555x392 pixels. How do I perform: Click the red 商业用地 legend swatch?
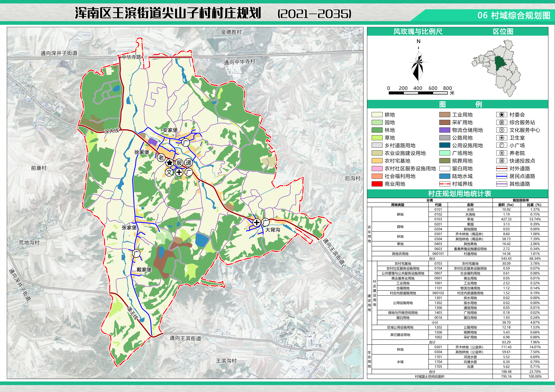377,184
